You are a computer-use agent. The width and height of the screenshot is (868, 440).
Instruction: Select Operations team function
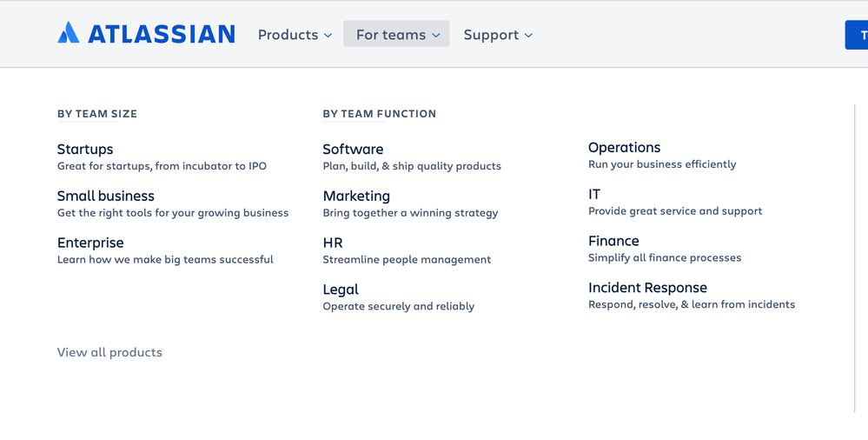pos(625,148)
